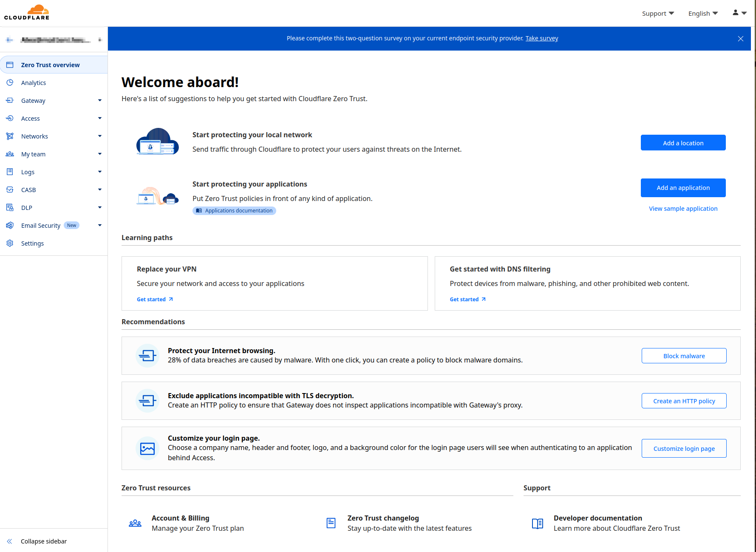
Task: Click the local network cloud illustration
Action: [157, 142]
